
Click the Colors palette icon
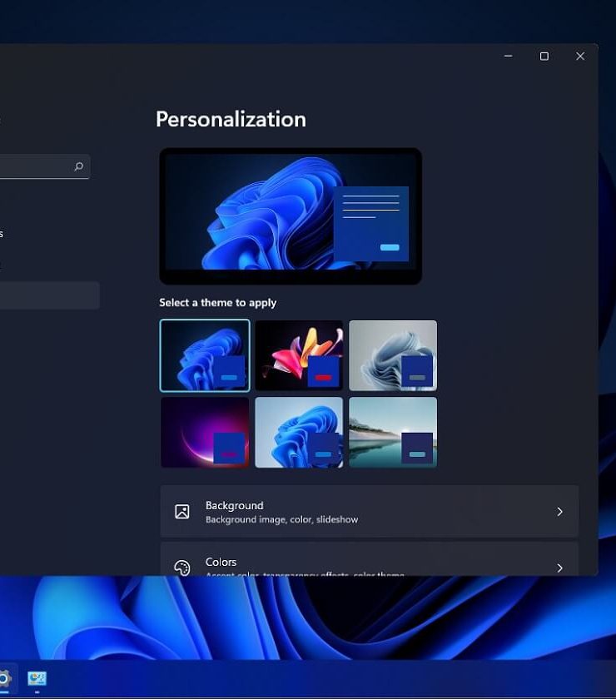[x=182, y=568]
